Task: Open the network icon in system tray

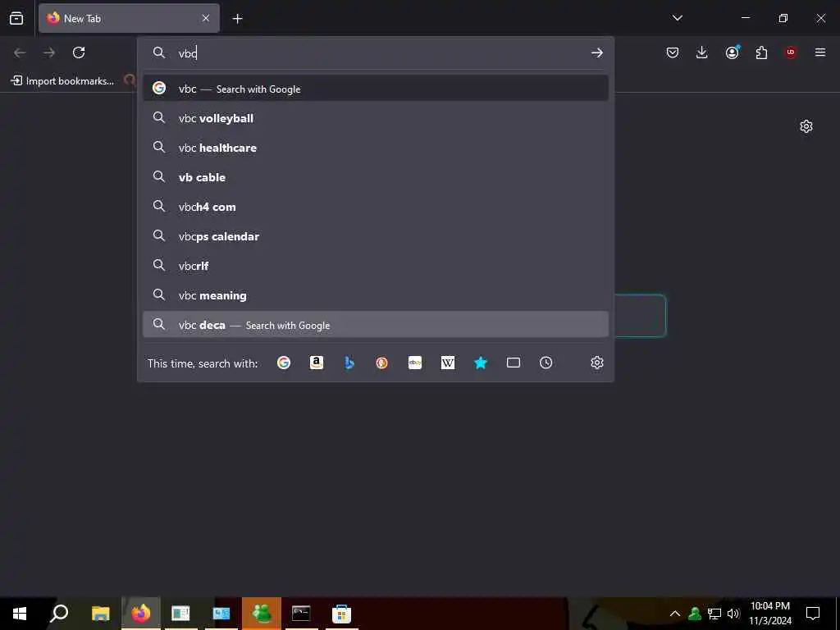Action: [x=714, y=614]
